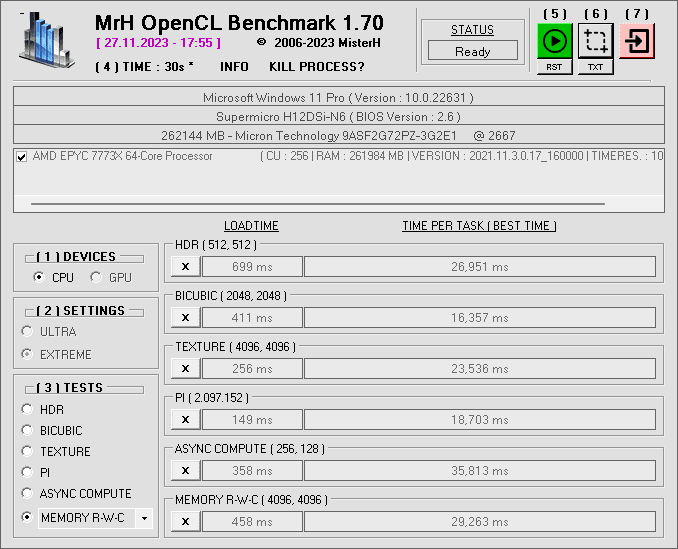Click Micron Technology memory info row
Image resolution: width=678 pixels, height=549 pixels.
[339, 135]
